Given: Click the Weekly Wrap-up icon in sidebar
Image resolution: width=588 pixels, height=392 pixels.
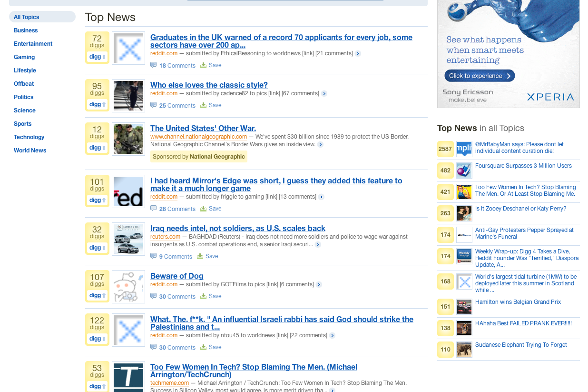Looking at the screenshot, I should (464, 256).
